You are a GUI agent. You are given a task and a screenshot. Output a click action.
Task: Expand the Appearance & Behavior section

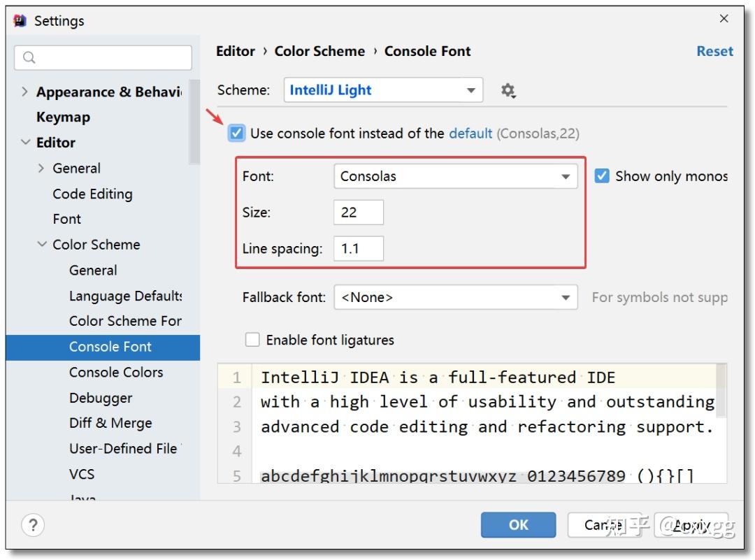click(x=24, y=92)
